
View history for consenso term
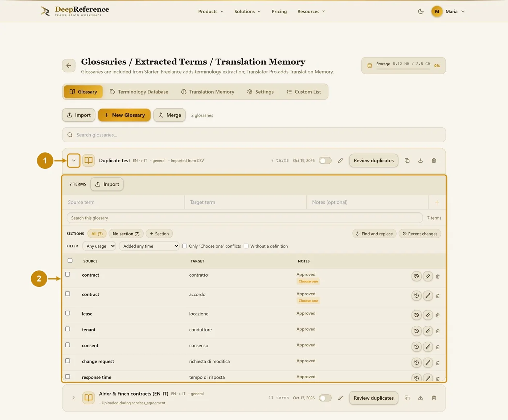417,347
